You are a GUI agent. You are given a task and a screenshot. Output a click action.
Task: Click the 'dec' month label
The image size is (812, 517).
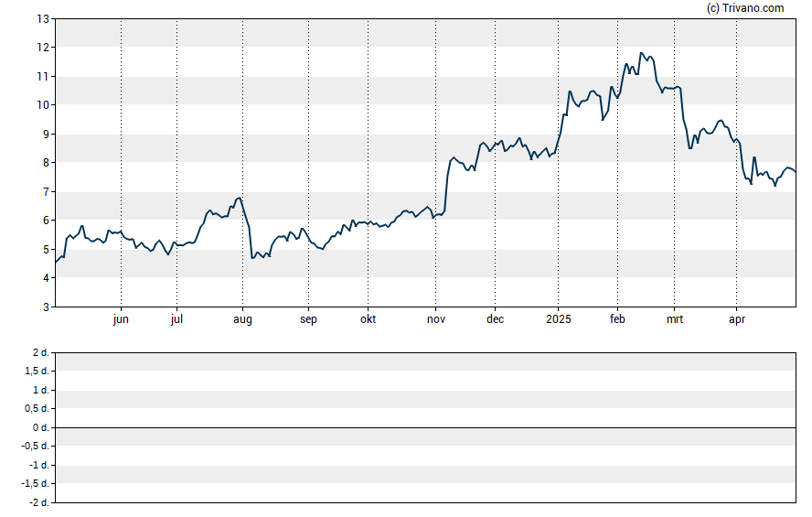[x=495, y=319]
